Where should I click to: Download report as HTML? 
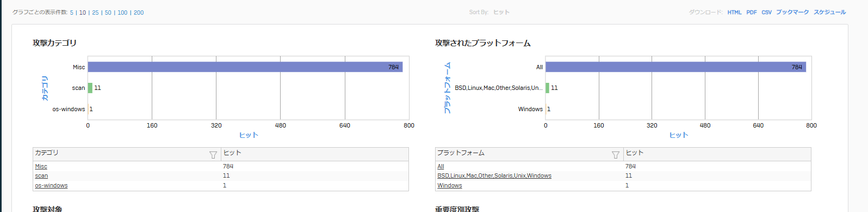pos(734,12)
